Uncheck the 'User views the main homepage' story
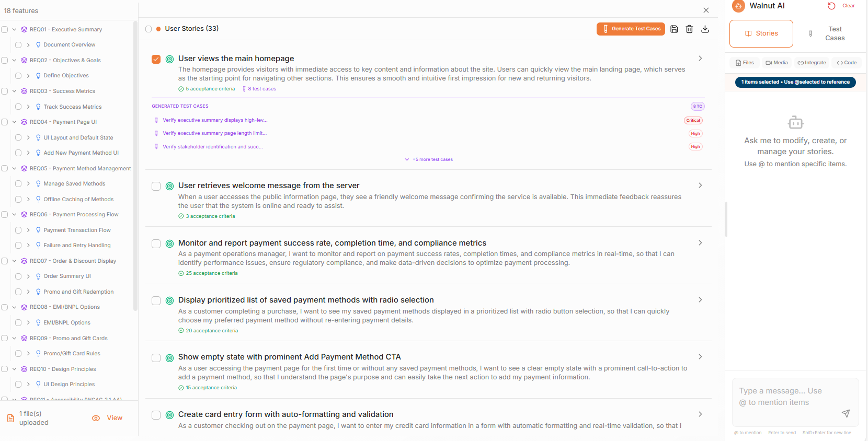This screenshot has width=868, height=441. pos(156,59)
